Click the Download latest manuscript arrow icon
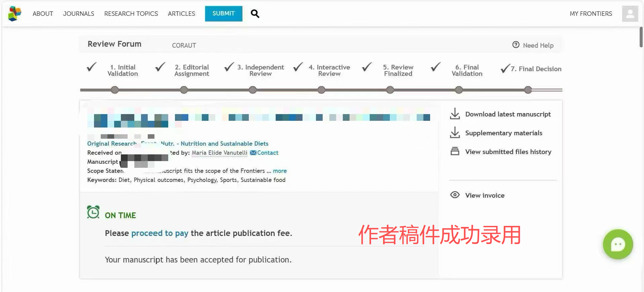The image size is (644, 292). point(455,114)
